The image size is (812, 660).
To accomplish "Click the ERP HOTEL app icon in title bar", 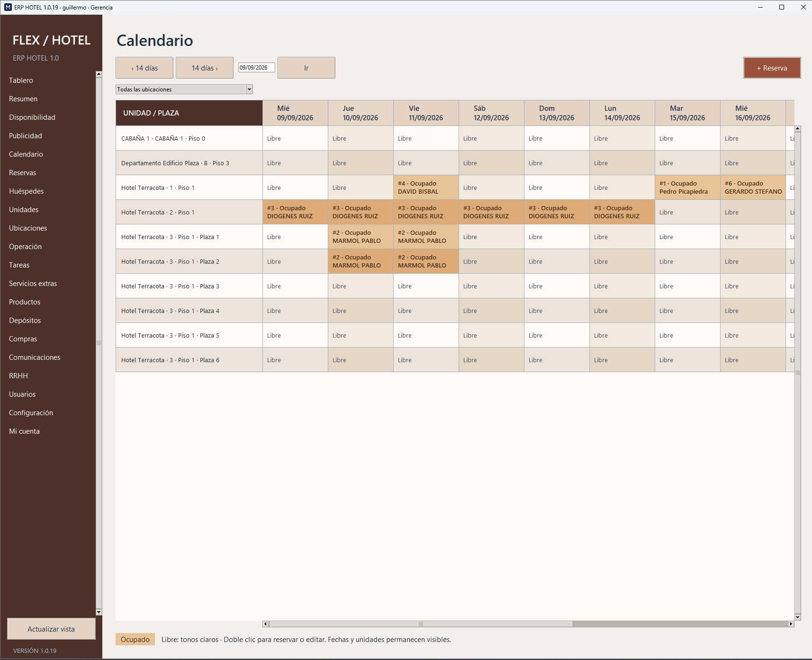I will (x=8, y=7).
